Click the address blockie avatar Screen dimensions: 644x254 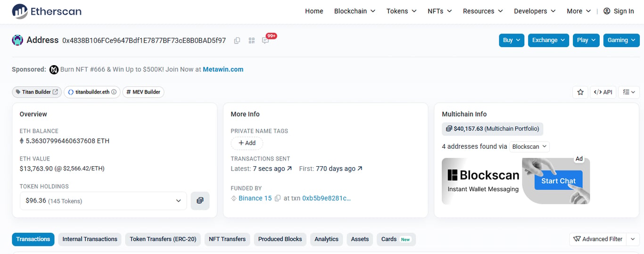tap(17, 40)
